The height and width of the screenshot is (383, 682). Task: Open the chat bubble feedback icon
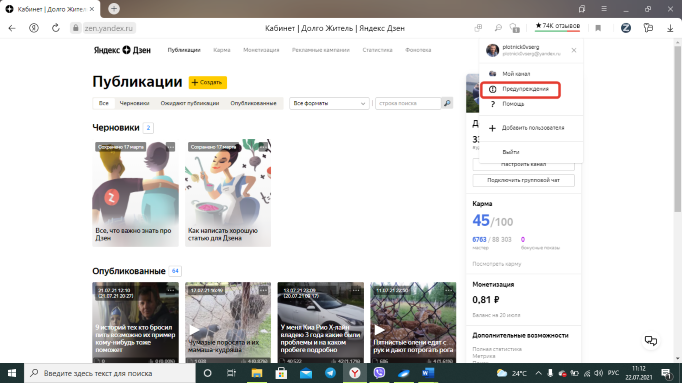point(651,341)
